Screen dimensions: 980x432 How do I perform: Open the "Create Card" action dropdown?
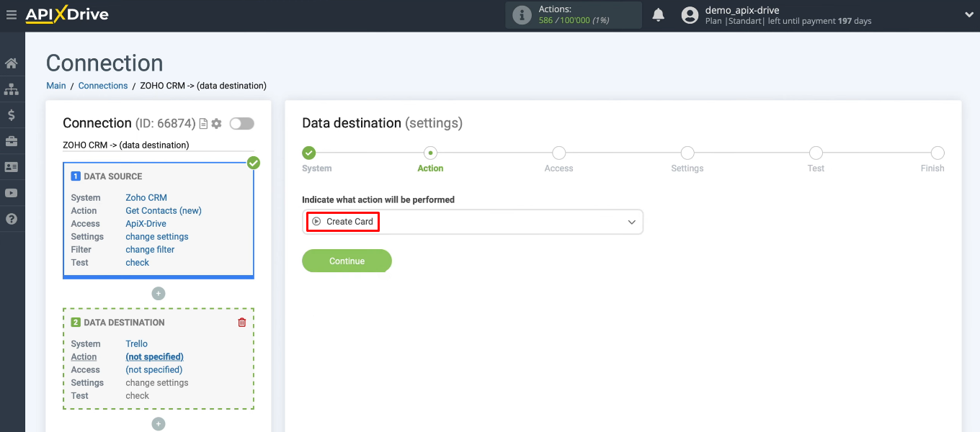[473, 222]
